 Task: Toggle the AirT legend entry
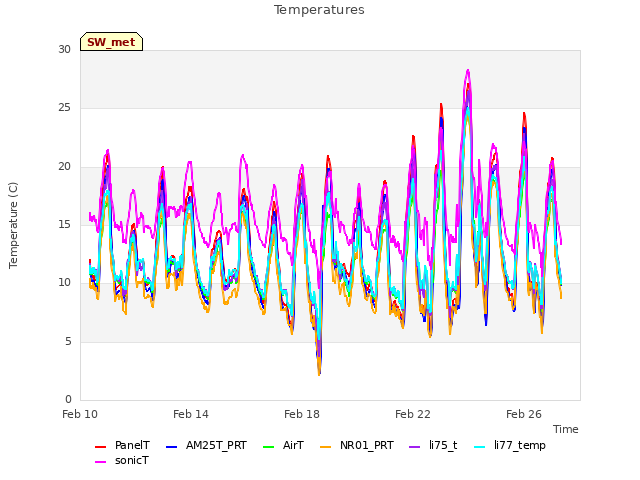point(283,445)
